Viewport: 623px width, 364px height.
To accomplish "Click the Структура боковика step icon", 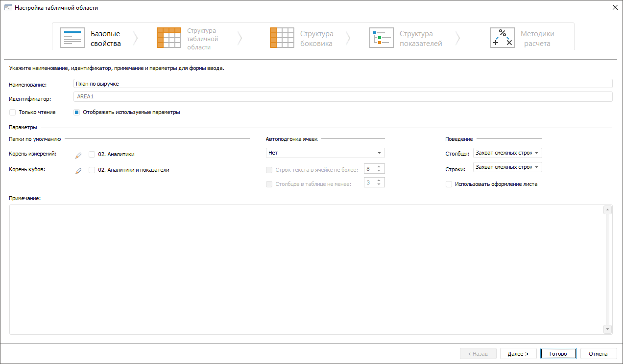I will (x=282, y=38).
